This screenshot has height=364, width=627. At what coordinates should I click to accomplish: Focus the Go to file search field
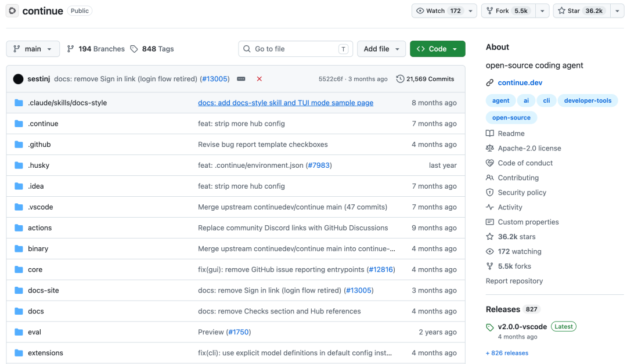(x=296, y=49)
